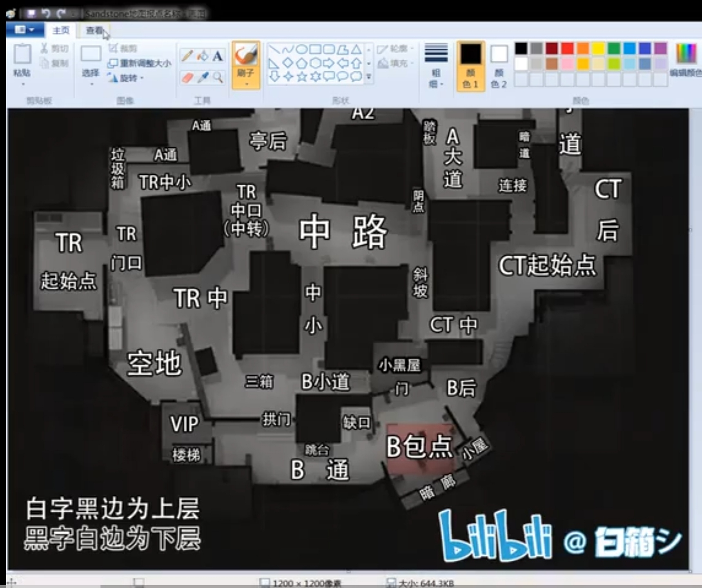The width and height of the screenshot is (702, 588).
Task: Select 颜色 1 (Color 1) foreground box
Action: 470,66
